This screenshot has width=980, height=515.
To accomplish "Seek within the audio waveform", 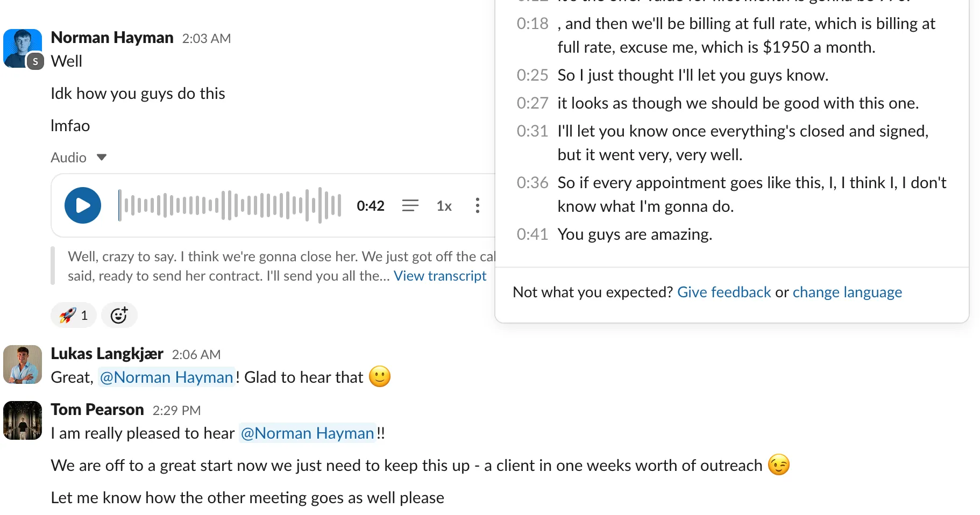I will click(x=230, y=205).
